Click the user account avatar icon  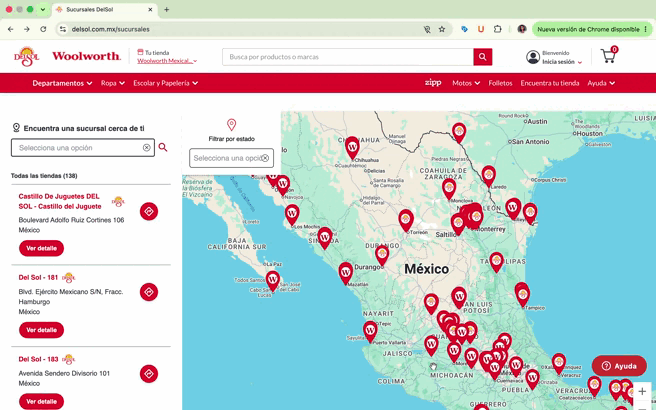click(x=533, y=57)
